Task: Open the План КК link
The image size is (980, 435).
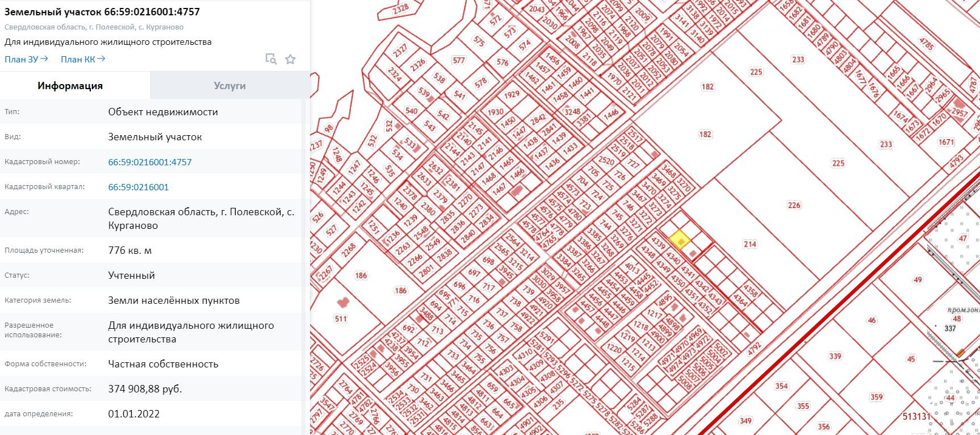Action: coord(83,59)
